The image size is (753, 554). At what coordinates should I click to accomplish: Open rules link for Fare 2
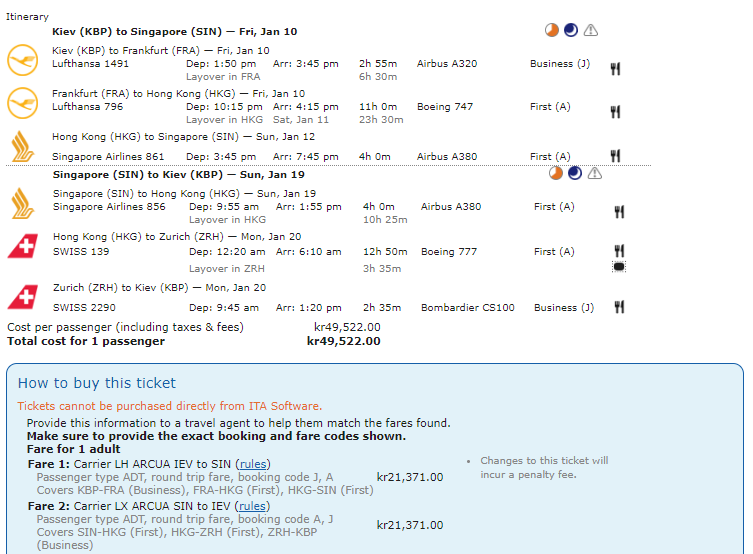(x=253, y=506)
